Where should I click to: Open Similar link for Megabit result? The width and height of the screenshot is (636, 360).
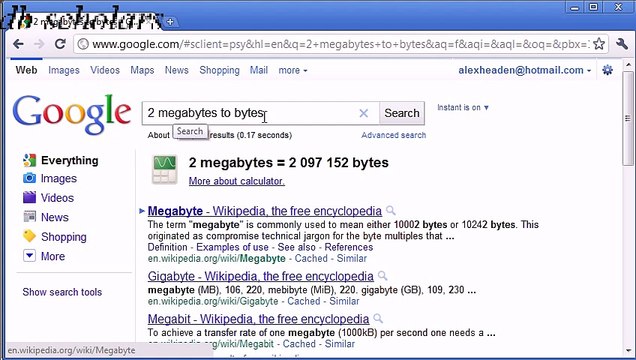339,344
